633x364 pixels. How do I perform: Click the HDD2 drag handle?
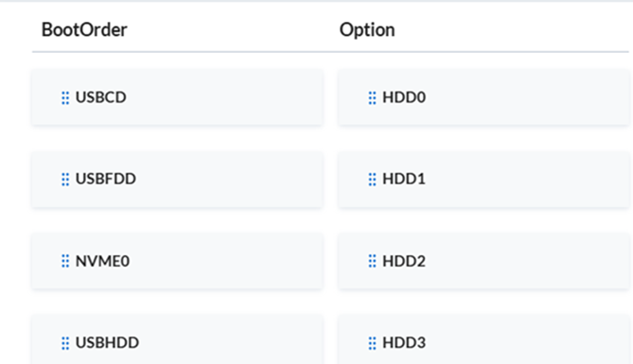click(x=372, y=261)
